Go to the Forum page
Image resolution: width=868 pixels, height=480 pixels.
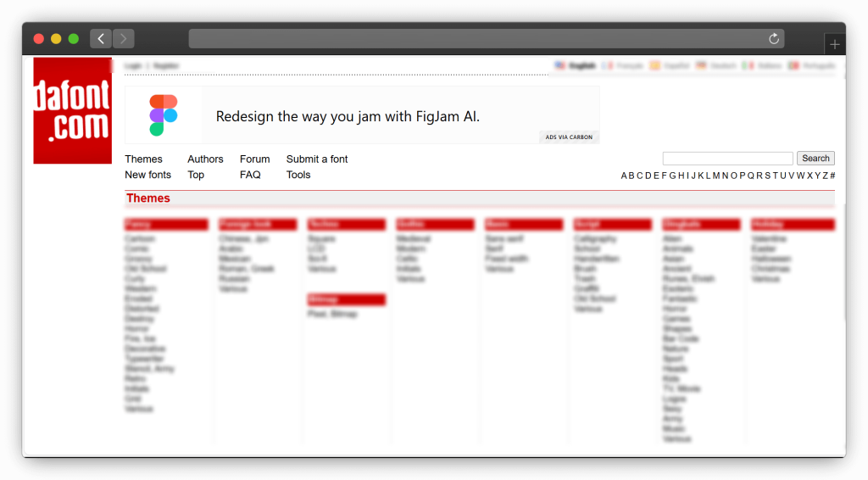click(254, 159)
